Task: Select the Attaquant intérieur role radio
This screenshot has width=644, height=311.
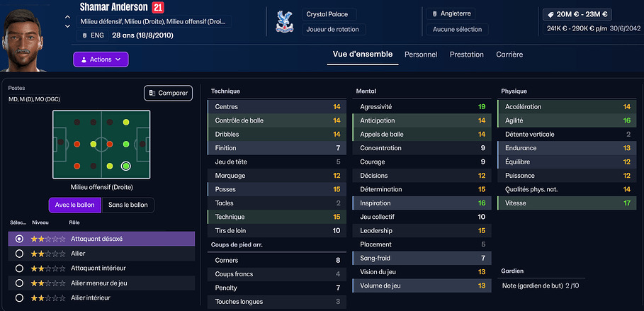Action: tap(19, 268)
